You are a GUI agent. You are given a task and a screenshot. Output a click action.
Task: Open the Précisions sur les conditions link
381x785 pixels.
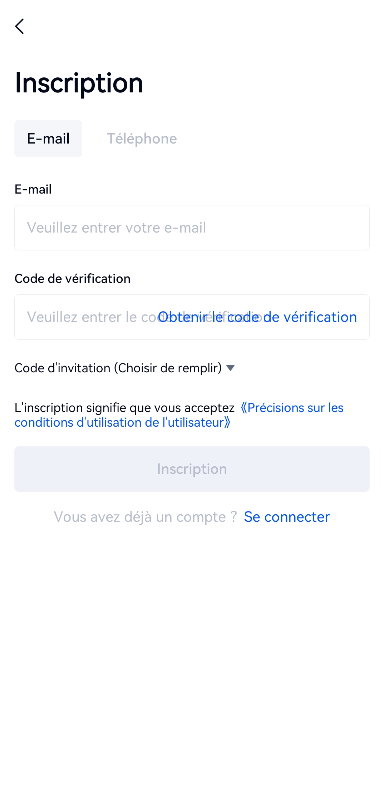point(292,408)
